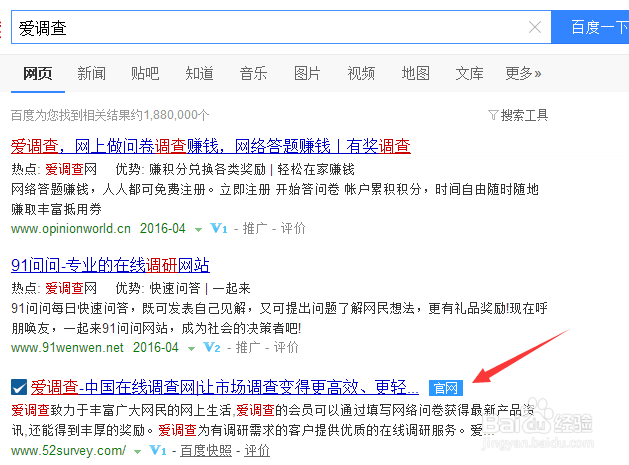Open 搜索工具 filter options
This screenshot has height=465, width=629.
pyautogui.click(x=524, y=116)
